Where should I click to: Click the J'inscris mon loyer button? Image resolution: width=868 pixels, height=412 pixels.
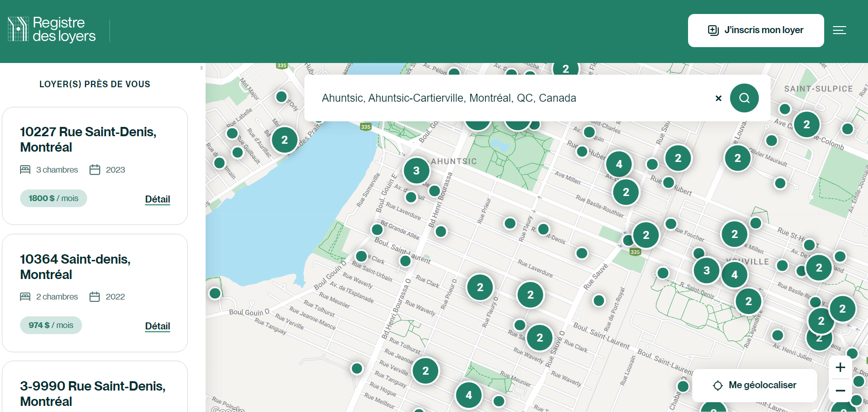(756, 30)
